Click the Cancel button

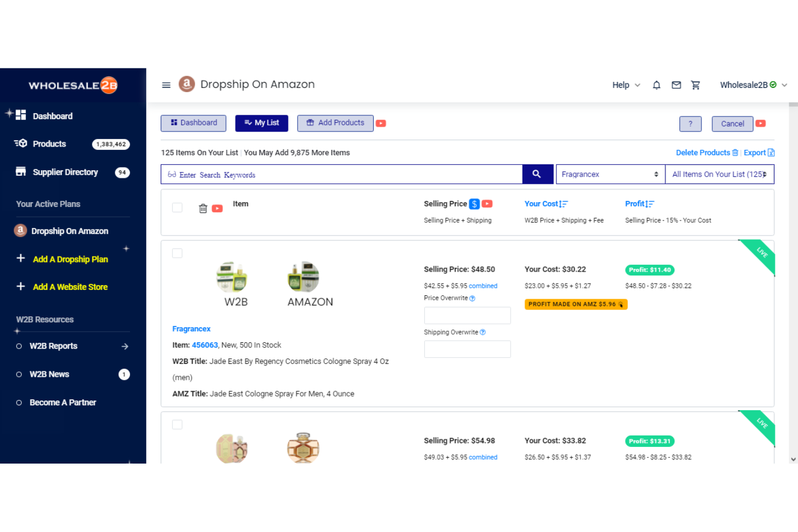[732, 124]
